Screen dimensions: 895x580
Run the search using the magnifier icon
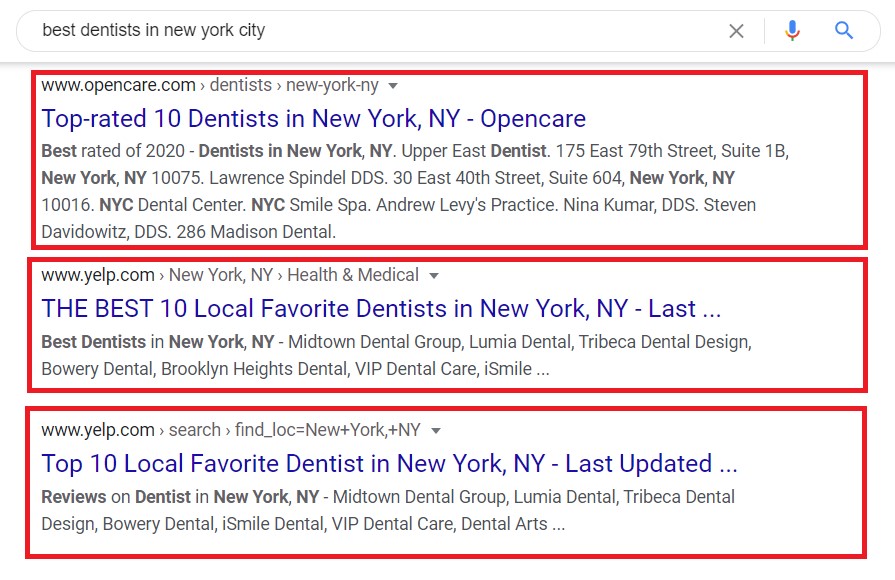[x=844, y=30]
